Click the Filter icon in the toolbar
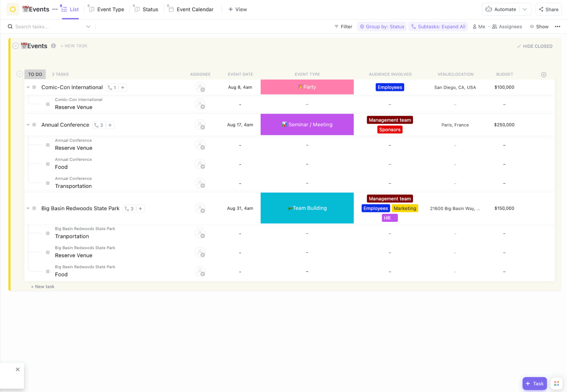 point(336,26)
